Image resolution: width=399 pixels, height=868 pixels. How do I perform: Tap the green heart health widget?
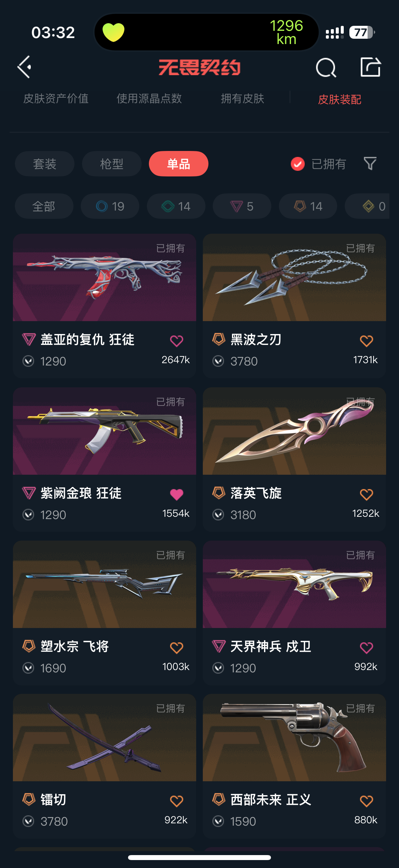[113, 32]
